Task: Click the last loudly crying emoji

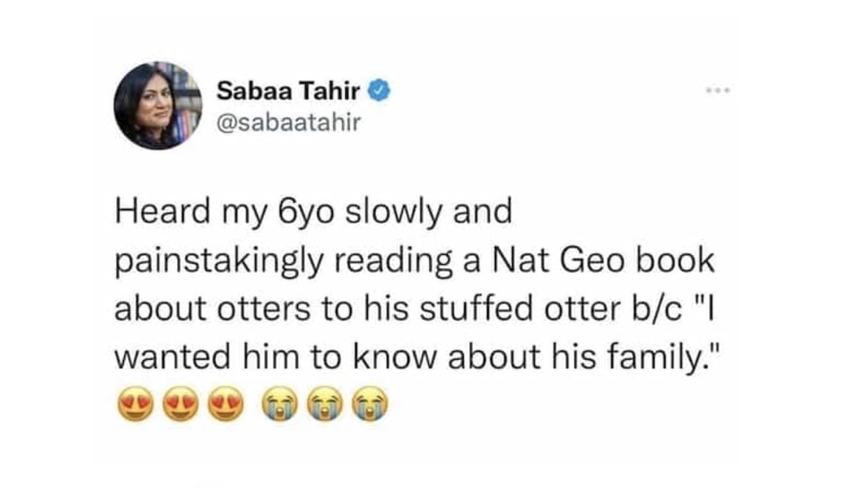Action: pos(370,404)
